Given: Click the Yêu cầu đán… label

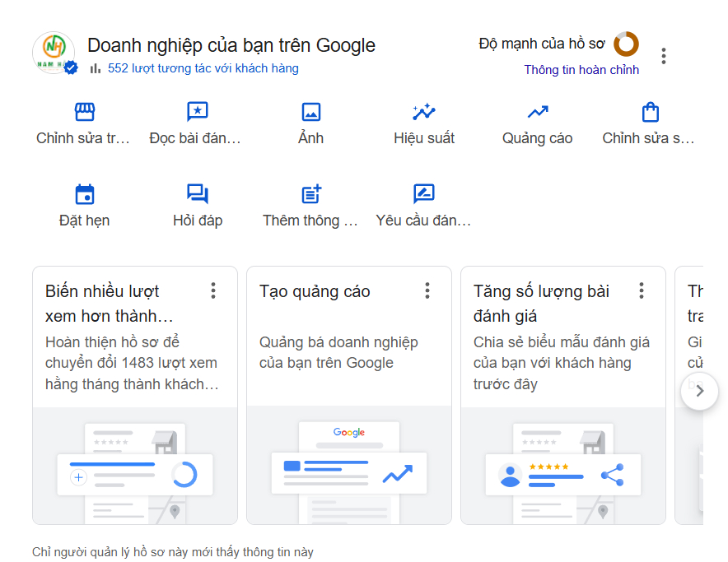Looking at the screenshot, I should pos(423,221).
